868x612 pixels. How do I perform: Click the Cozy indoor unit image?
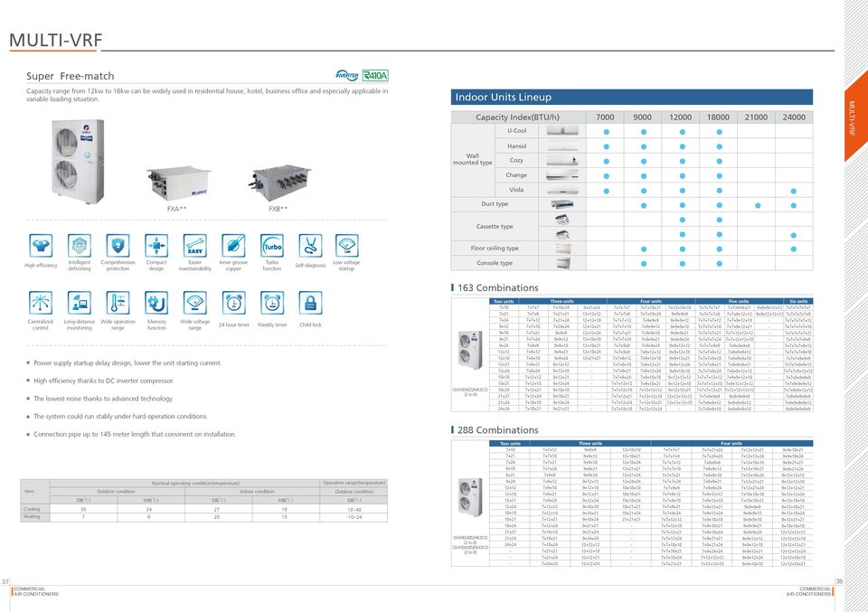(562, 161)
